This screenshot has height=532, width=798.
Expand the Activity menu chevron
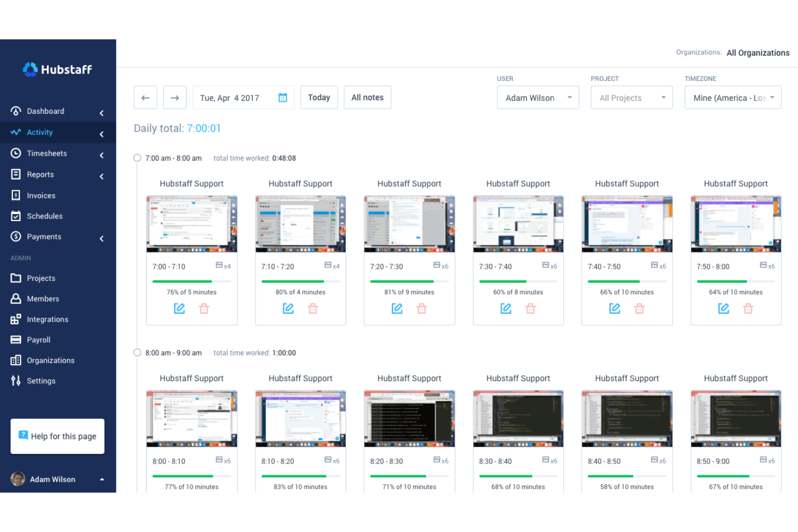coord(101,134)
